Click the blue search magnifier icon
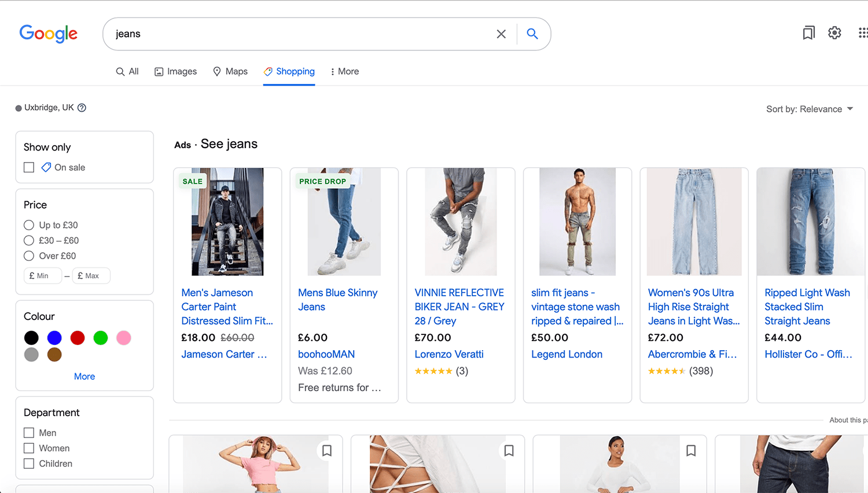 coord(532,34)
